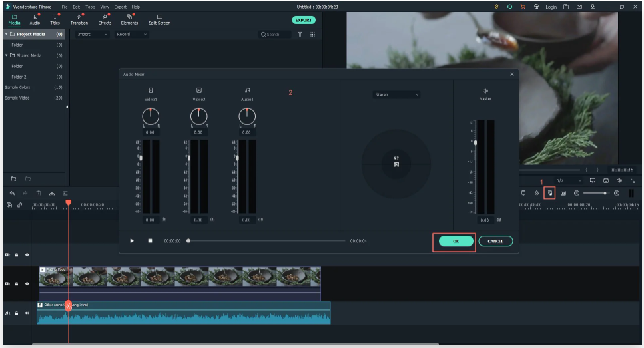This screenshot has width=644, height=348.
Task: Click the shopping cart icon in title bar
Action: (523, 6)
